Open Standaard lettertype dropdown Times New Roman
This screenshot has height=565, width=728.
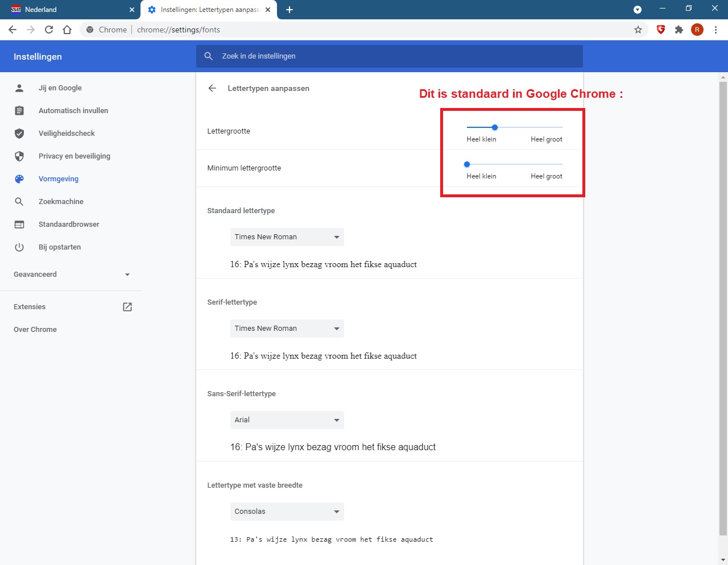point(287,237)
